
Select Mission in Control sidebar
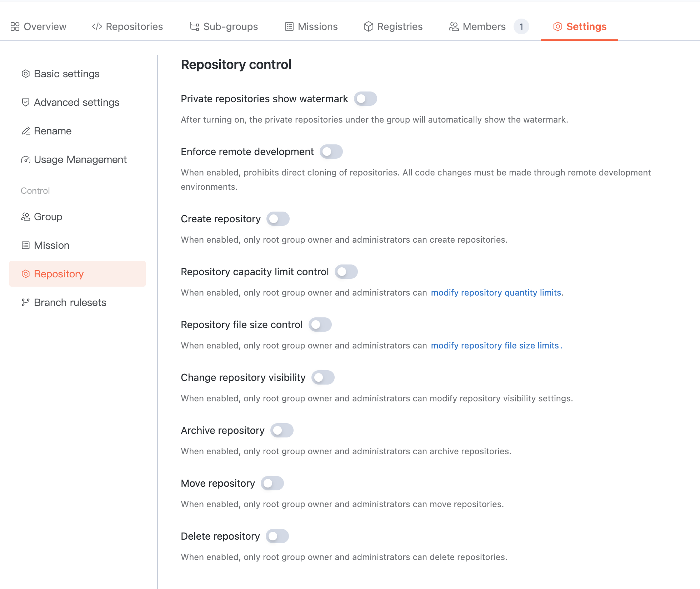coord(51,245)
